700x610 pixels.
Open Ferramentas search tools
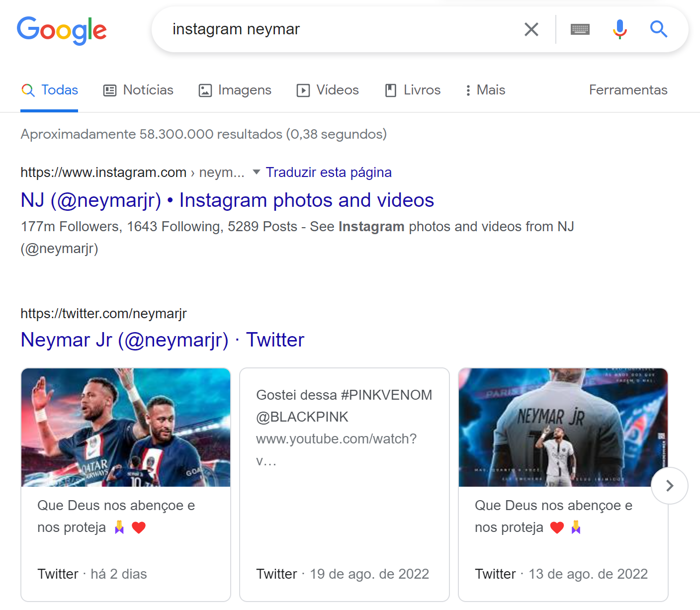(628, 90)
